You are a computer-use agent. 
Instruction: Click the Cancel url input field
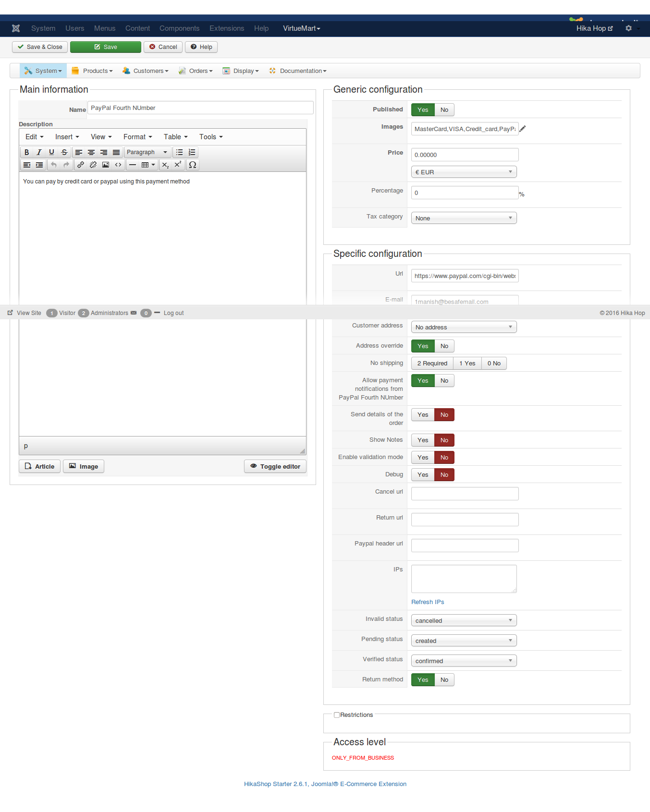[x=465, y=494]
